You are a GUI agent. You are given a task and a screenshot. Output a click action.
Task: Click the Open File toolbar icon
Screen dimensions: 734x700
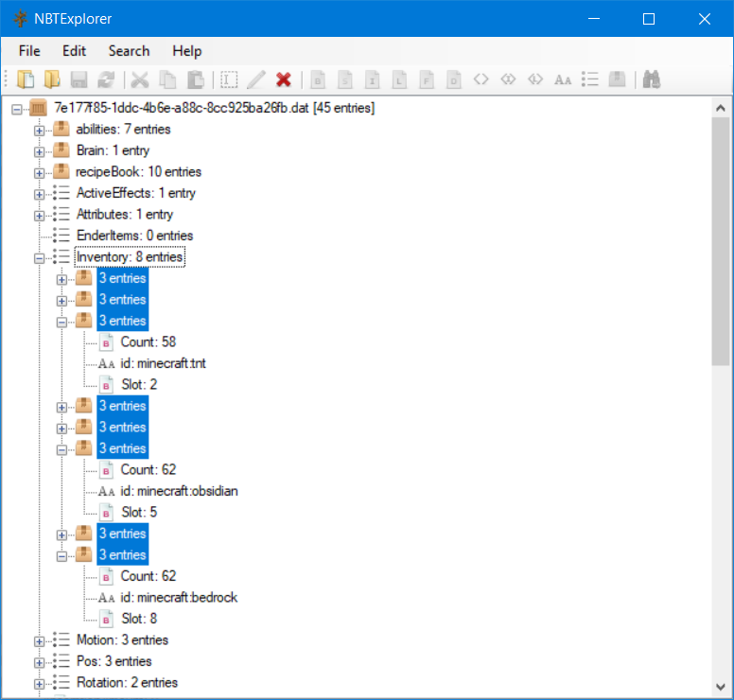(x=26, y=79)
